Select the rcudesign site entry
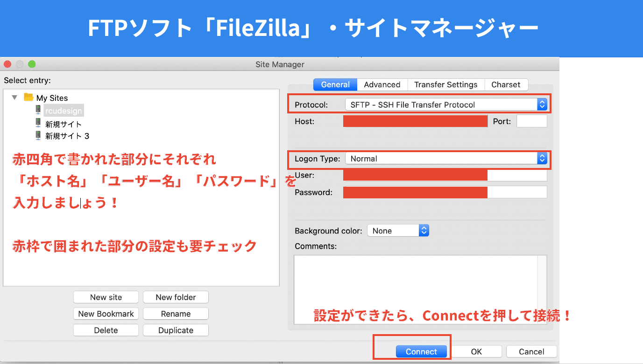 click(64, 111)
